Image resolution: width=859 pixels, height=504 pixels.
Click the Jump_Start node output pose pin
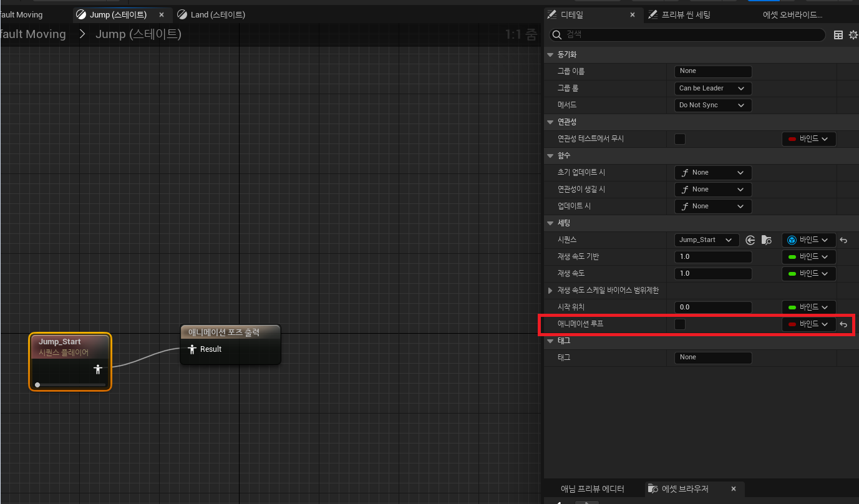tap(98, 370)
